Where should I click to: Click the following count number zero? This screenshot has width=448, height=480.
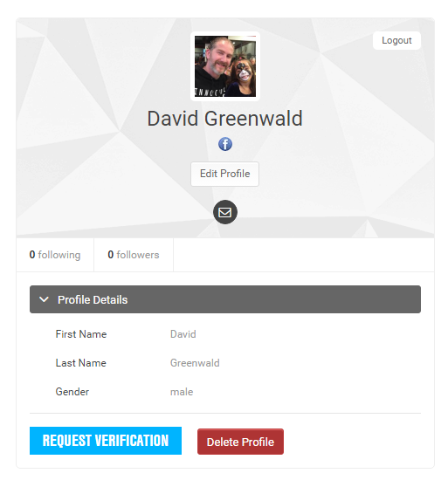(x=32, y=255)
